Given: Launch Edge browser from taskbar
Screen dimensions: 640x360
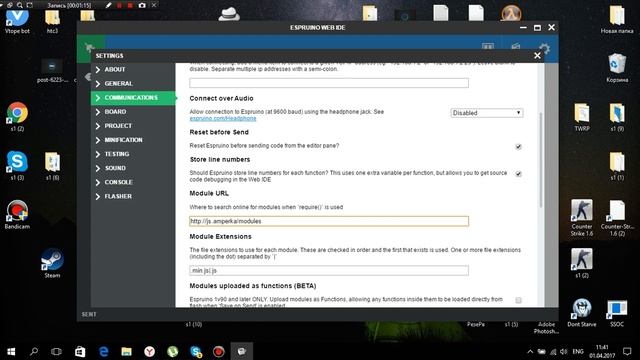Looking at the screenshot, I should pos(103,351).
